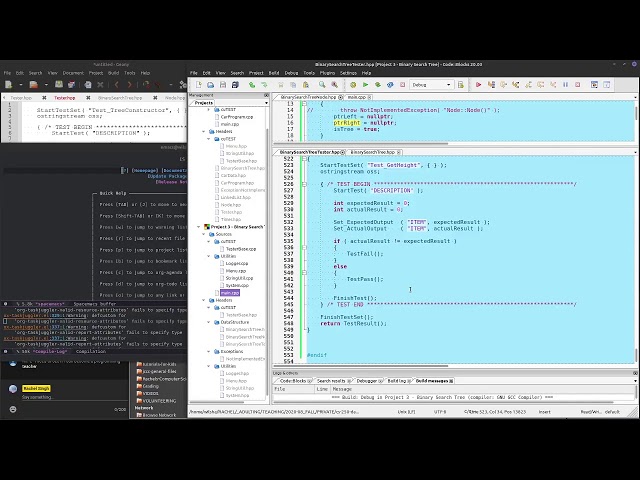Open the Document menu in Geany

click(x=73, y=73)
